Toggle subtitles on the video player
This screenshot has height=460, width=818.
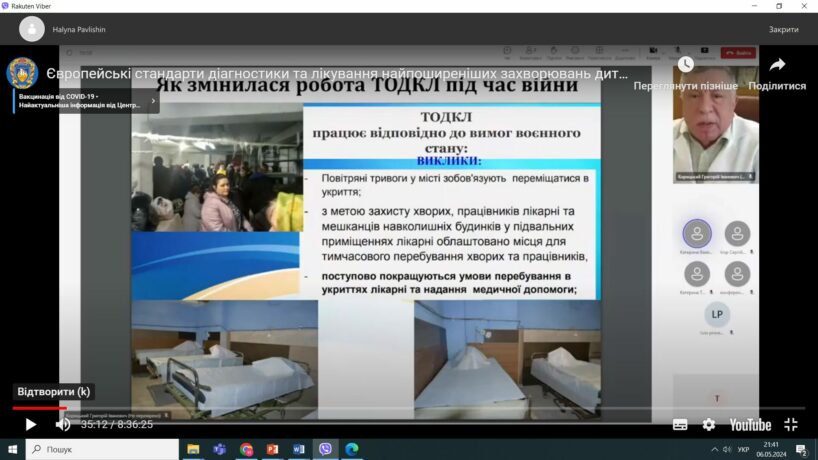pyautogui.click(x=680, y=424)
